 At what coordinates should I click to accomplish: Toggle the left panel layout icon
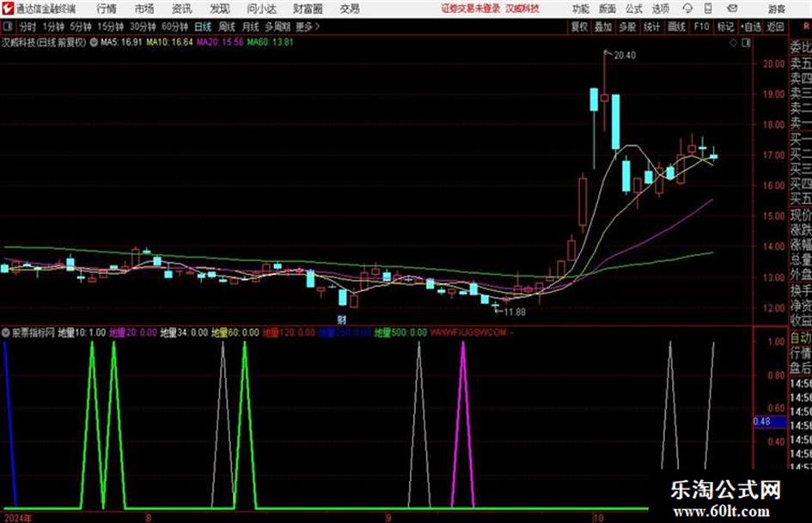[x=7, y=27]
